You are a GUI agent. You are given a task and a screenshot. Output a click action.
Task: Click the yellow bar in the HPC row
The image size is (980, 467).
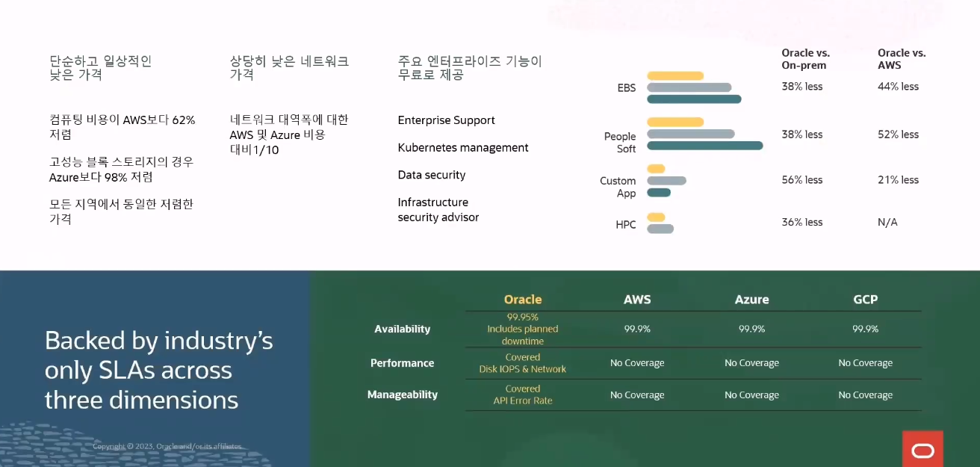coord(656,217)
